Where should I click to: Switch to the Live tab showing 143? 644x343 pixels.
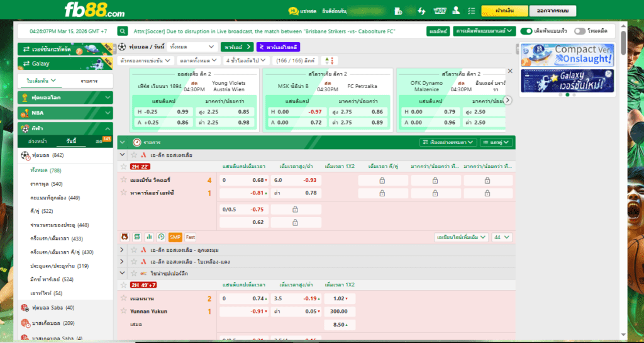[103, 141]
